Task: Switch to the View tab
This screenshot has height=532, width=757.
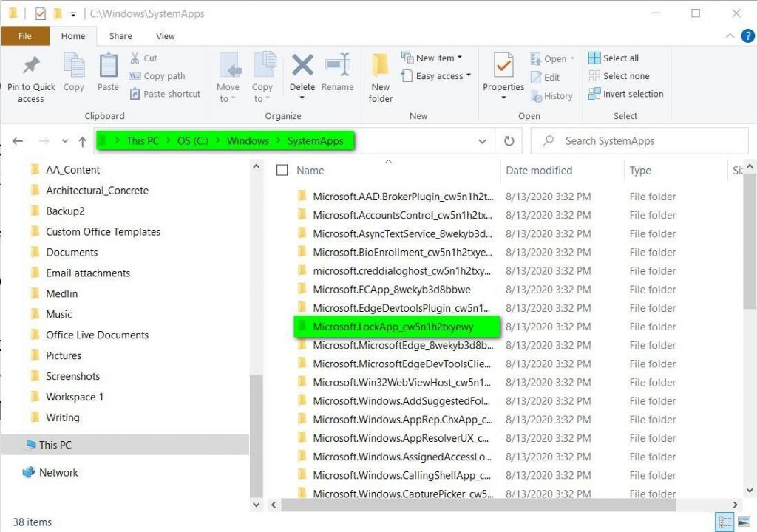Action: pyautogui.click(x=165, y=35)
